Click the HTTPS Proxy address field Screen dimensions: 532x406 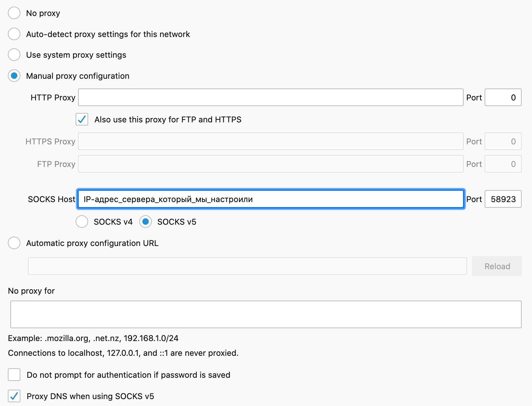270,141
